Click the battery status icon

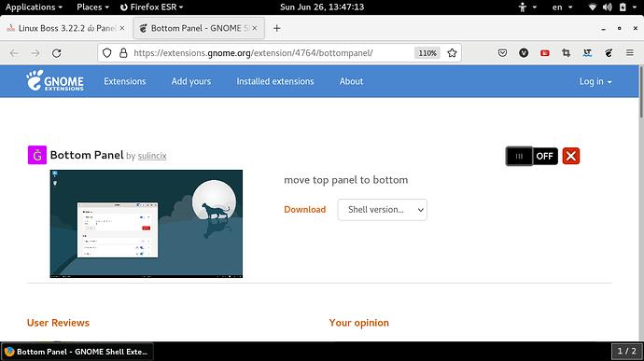click(623, 7)
